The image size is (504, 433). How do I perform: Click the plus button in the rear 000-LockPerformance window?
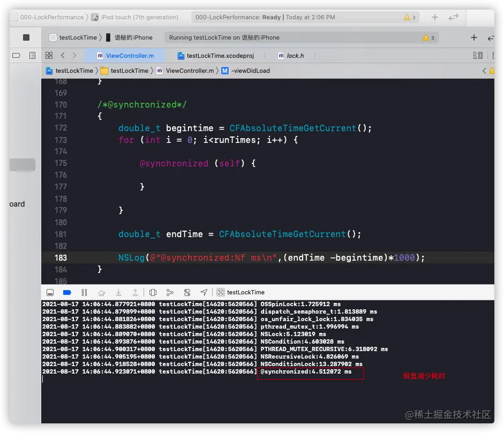(x=434, y=17)
